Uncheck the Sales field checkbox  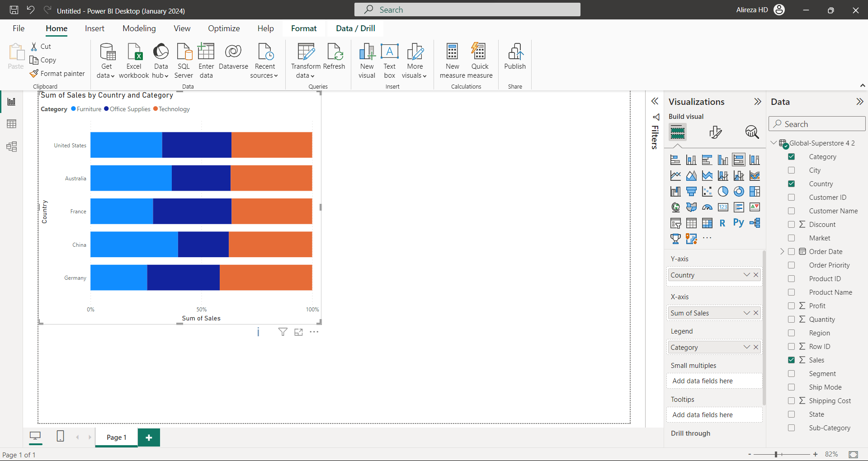[792, 360]
